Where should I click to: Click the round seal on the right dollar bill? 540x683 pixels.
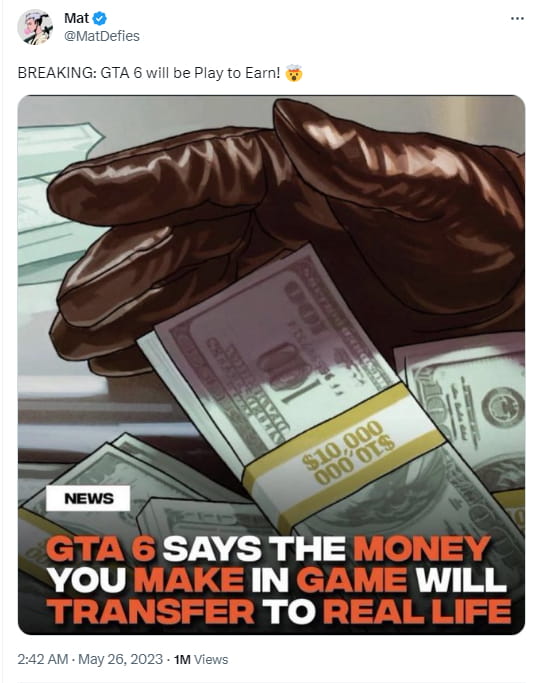504,407
